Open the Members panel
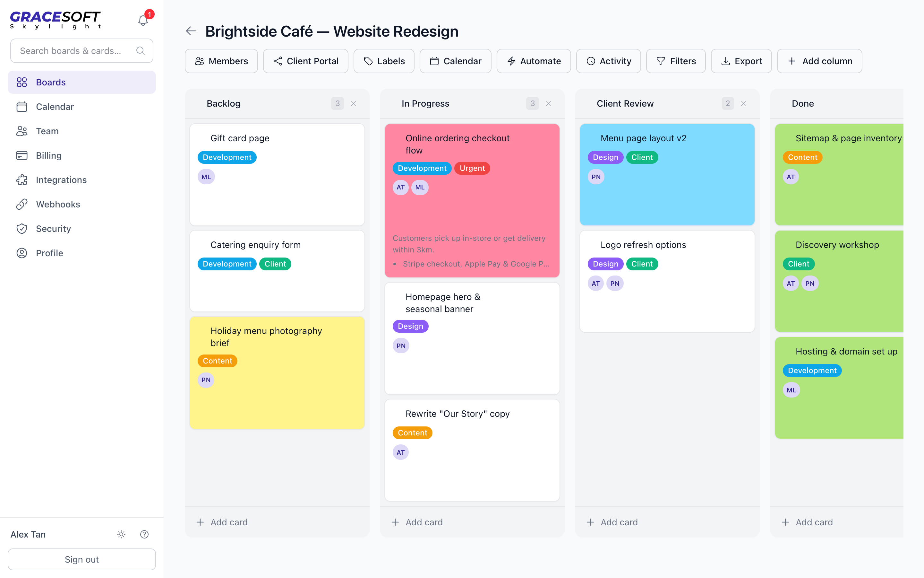Image resolution: width=924 pixels, height=578 pixels. 221,61
